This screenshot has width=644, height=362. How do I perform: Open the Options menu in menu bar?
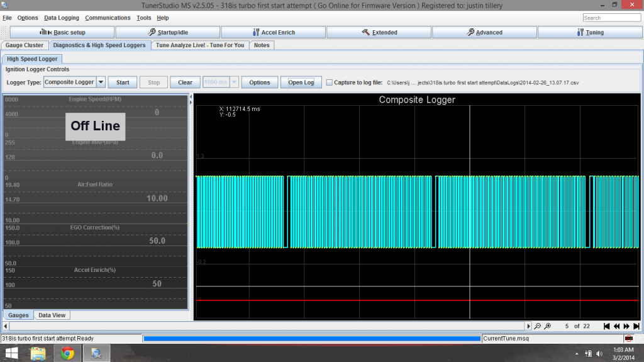[28, 18]
